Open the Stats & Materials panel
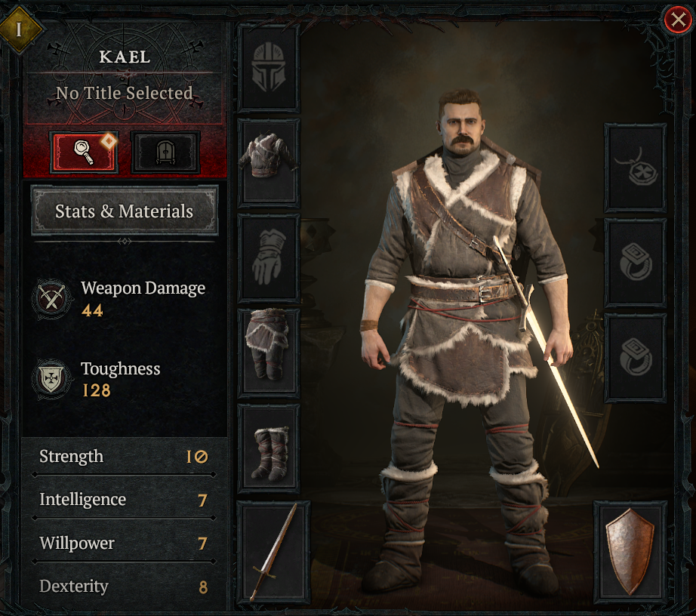Screen dimensions: 696x616 pos(125,211)
